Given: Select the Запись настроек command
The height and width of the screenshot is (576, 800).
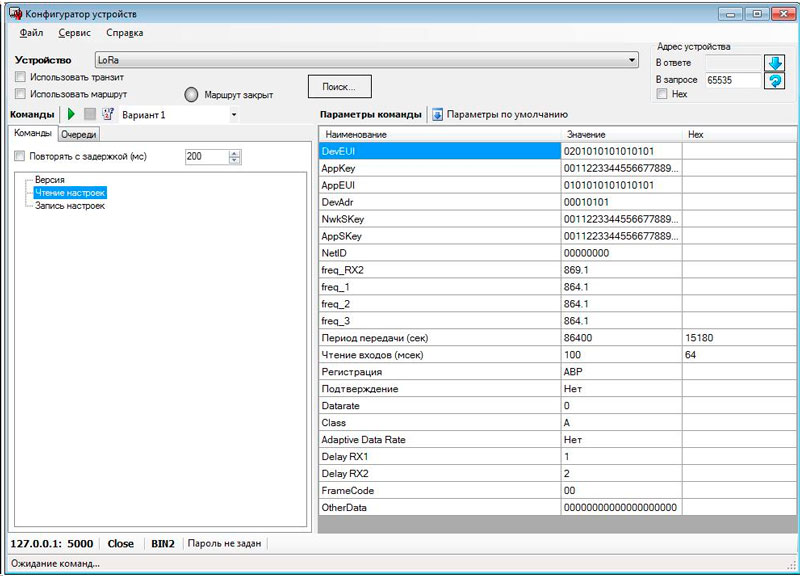Looking at the screenshot, I should 70,206.
